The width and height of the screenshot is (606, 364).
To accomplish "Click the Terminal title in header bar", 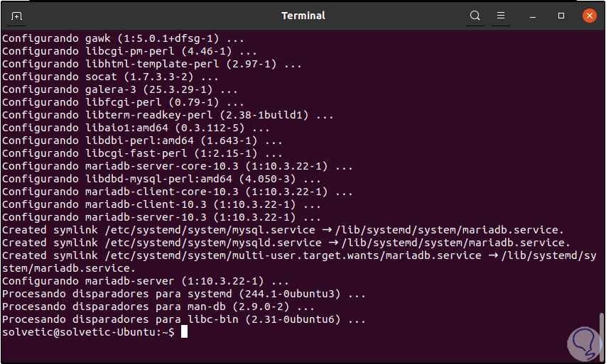I will pos(303,16).
